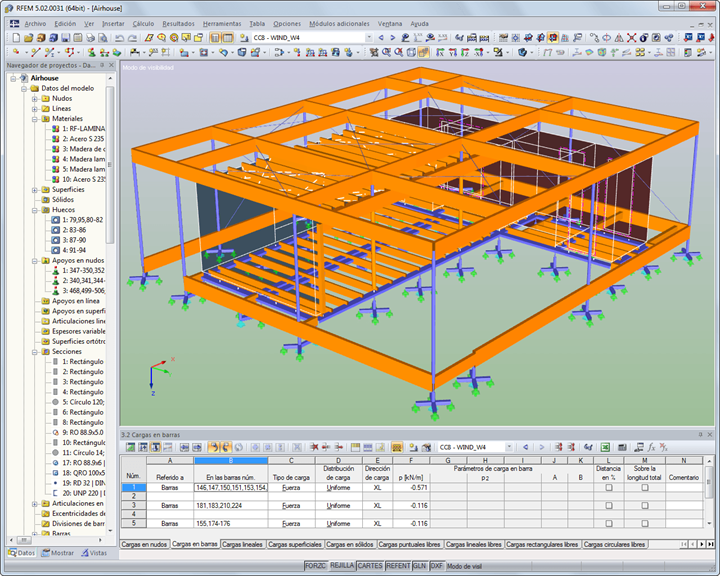Screen dimensions: 720x576
Task: Open the CC8 - WIND_W4 dropdown in main toolbar
Action: [x=369, y=38]
